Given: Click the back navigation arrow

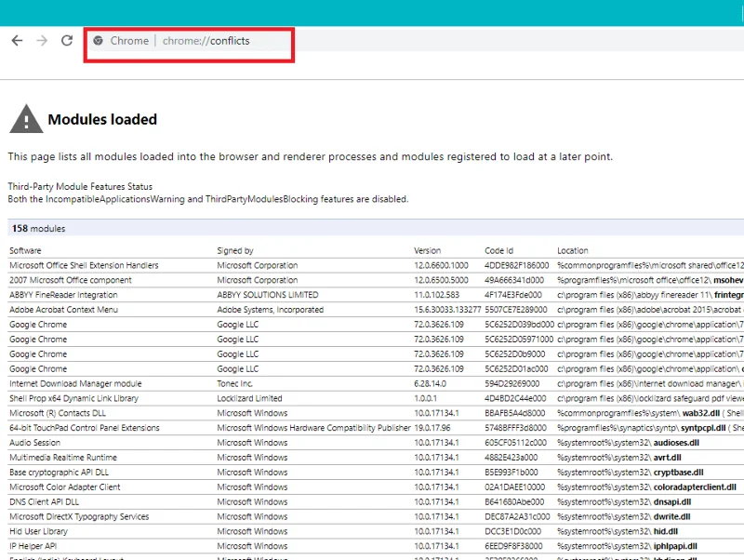Looking at the screenshot, I should pyautogui.click(x=16, y=40).
